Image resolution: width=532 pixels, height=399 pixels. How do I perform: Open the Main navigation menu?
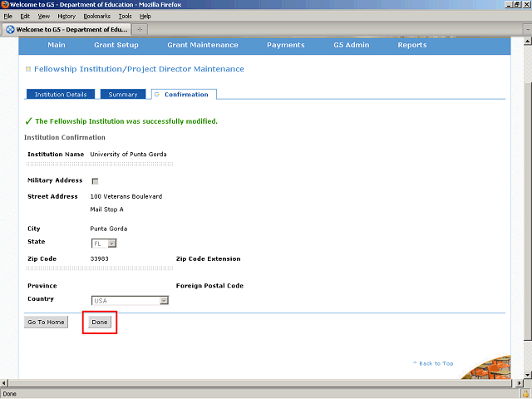[57, 45]
